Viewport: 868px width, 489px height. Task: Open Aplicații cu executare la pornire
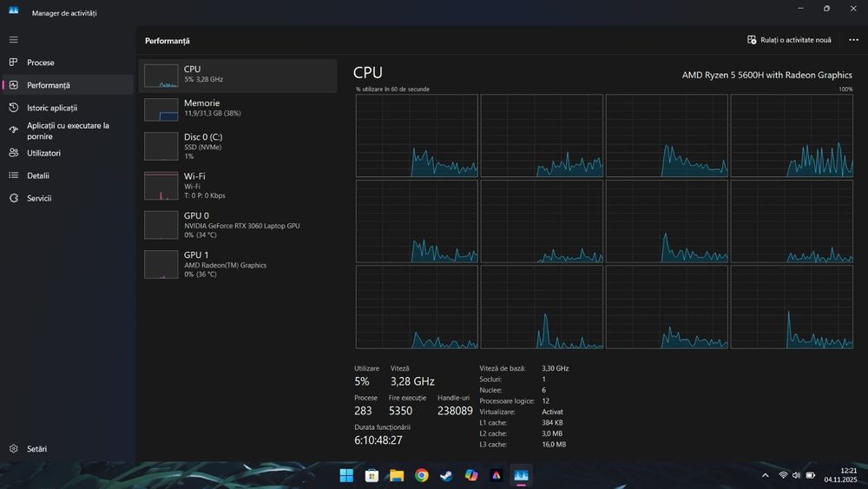click(68, 130)
